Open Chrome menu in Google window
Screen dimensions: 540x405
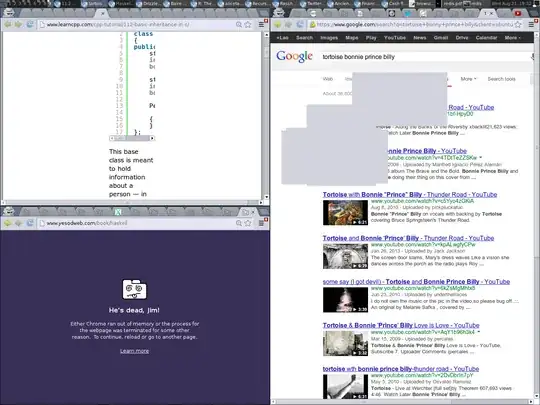(531, 24)
